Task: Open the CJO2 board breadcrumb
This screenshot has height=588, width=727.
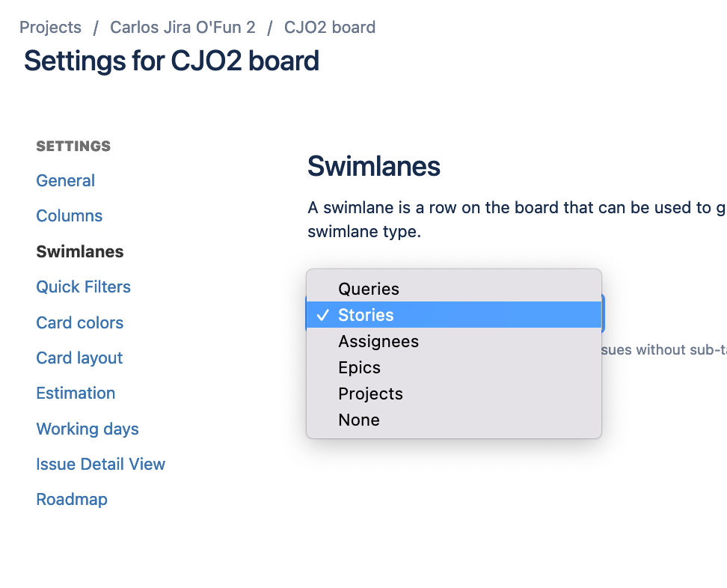Action: pyautogui.click(x=330, y=28)
